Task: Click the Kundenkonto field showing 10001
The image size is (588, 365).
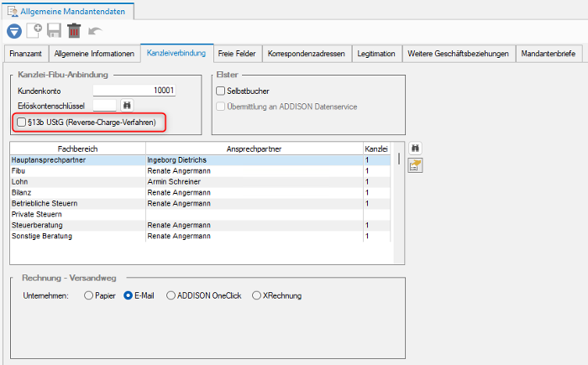Action: [134, 91]
